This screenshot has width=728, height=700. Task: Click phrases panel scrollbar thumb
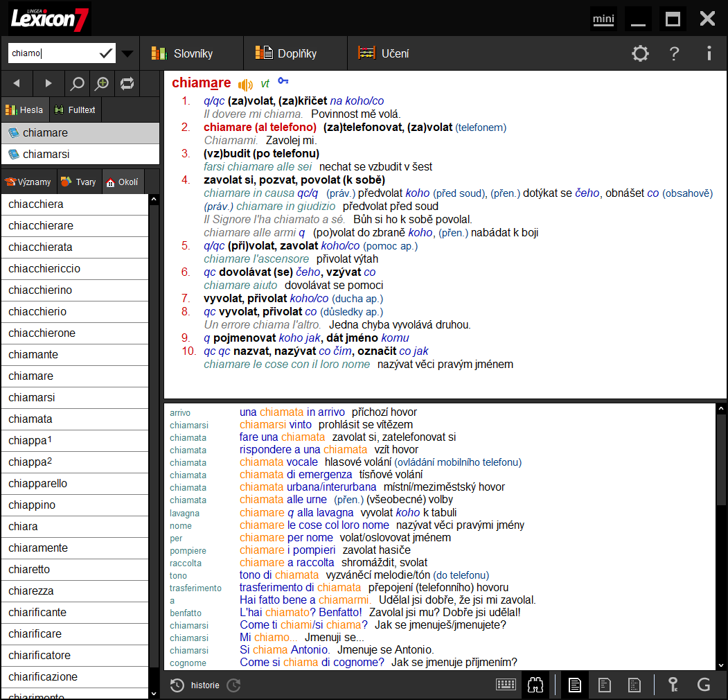click(x=720, y=460)
